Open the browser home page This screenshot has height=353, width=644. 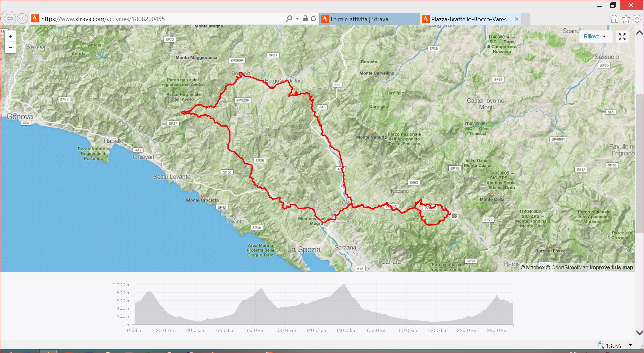pos(614,19)
